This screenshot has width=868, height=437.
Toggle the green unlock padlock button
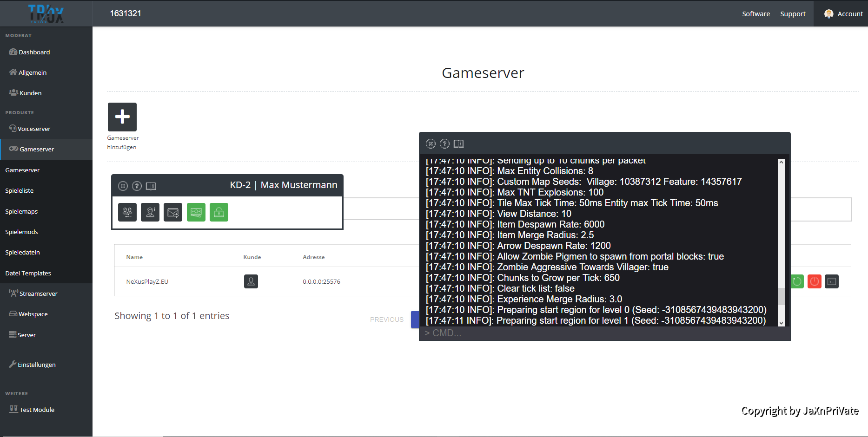[x=219, y=213]
